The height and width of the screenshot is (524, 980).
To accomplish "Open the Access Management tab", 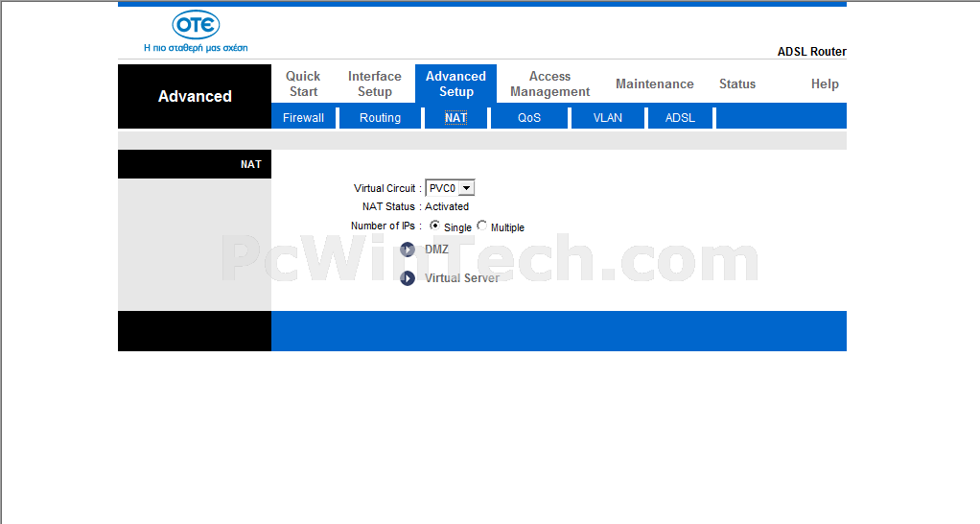I will (x=550, y=83).
